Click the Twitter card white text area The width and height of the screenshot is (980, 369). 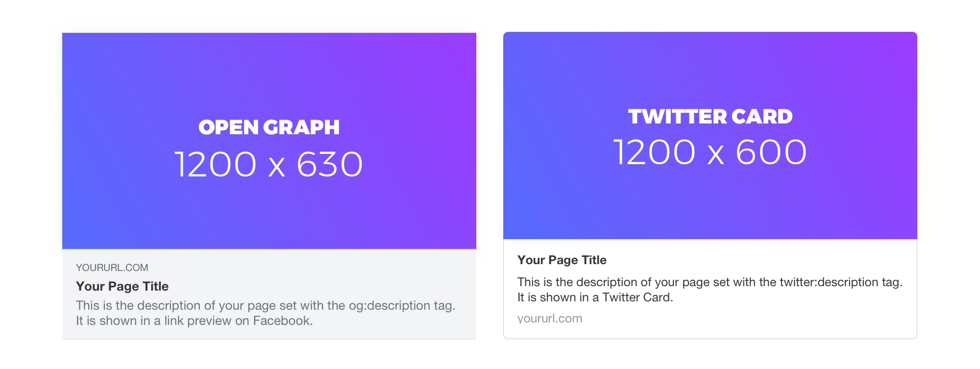(710, 289)
